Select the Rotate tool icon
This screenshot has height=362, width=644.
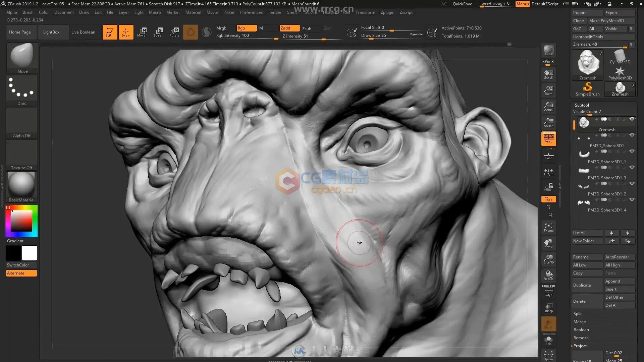(x=175, y=32)
